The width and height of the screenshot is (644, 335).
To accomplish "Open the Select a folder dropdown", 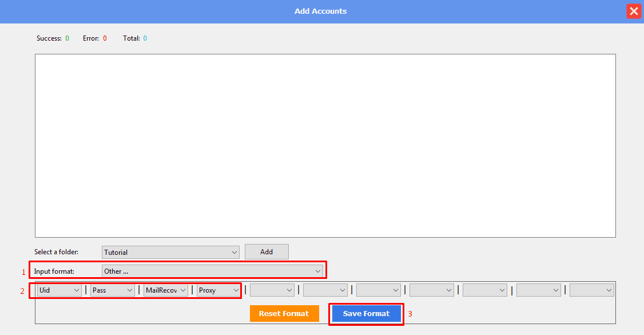I will 170,252.
